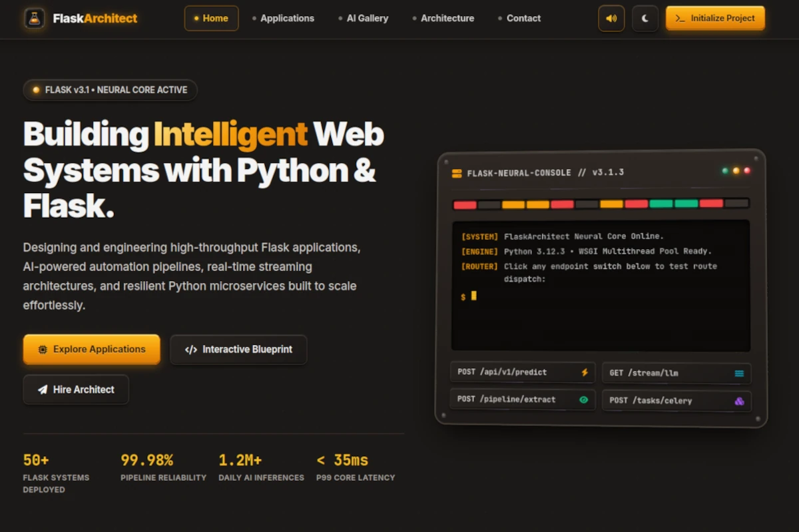Click the Hire Architect button
The width and height of the screenshot is (799, 532).
pos(76,390)
